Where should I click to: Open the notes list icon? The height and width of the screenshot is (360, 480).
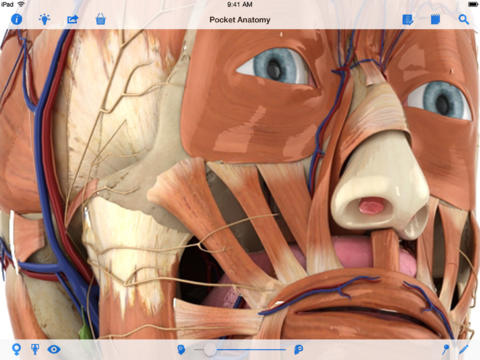point(435,19)
